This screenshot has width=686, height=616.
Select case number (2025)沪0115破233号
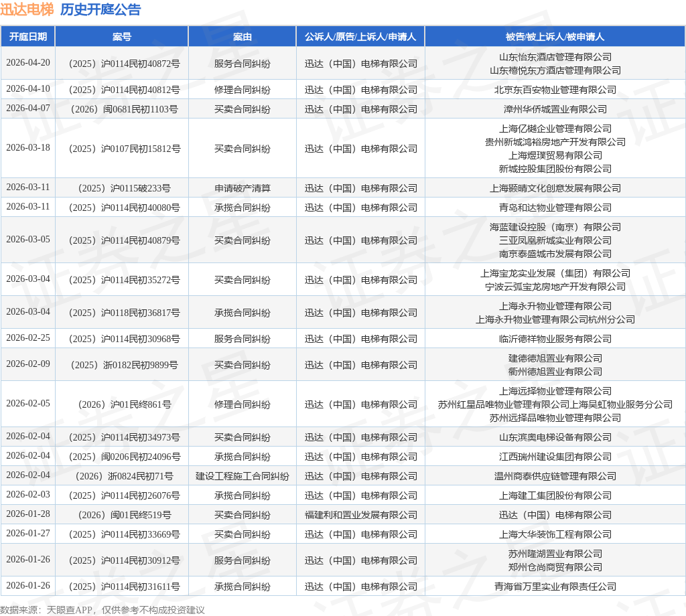(124, 188)
